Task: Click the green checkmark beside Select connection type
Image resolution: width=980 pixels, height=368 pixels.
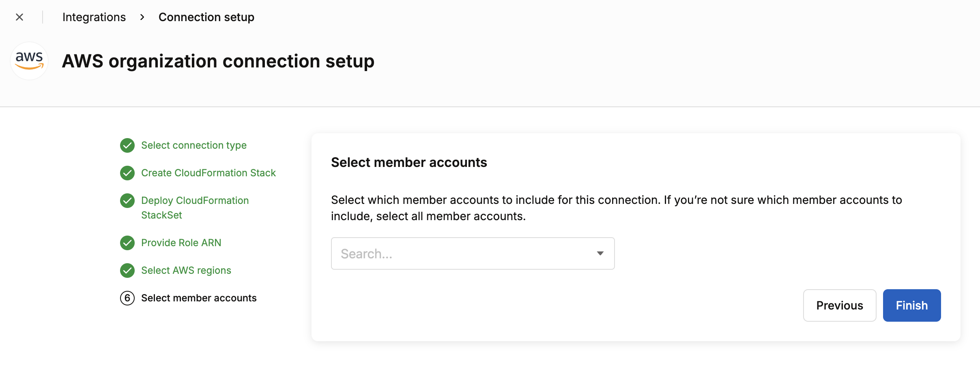Action: tap(127, 145)
